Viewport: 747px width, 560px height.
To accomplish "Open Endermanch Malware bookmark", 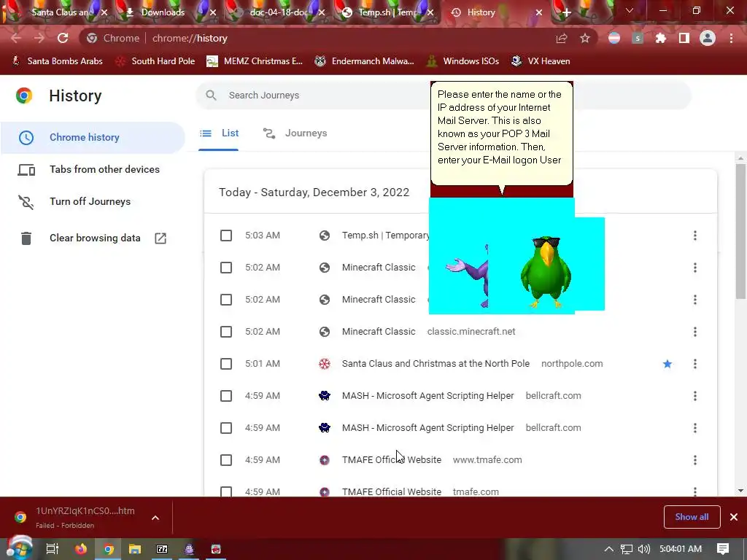I will (x=365, y=61).
